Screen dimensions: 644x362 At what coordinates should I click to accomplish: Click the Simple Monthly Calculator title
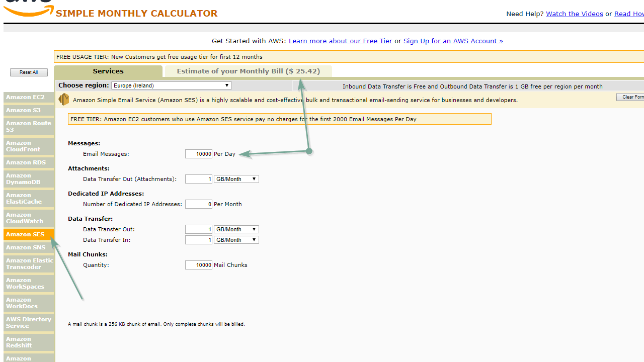click(137, 14)
